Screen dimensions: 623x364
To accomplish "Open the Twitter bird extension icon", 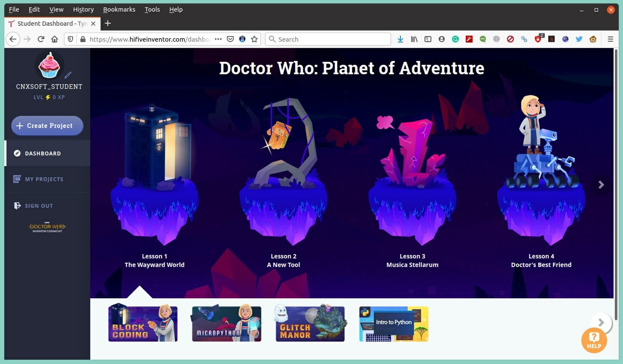I will pos(579,39).
